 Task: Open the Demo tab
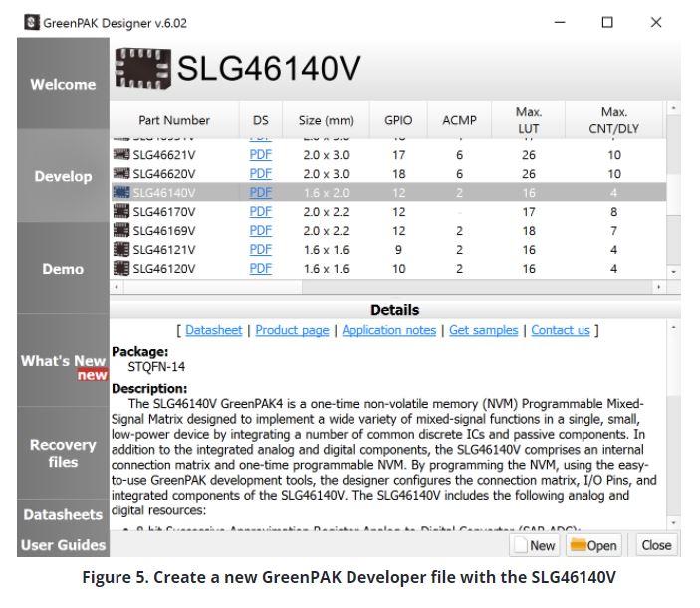tap(63, 269)
